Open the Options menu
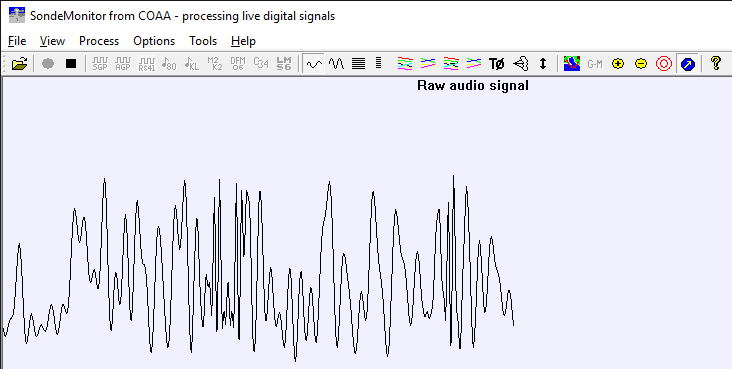732x369 pixels. coord(154,41)
